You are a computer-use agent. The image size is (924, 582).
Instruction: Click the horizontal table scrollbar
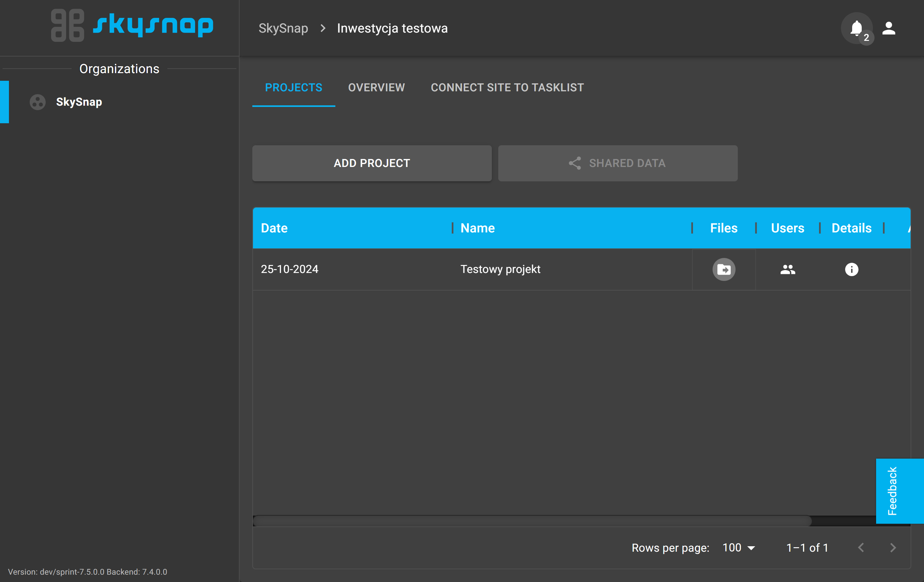pos(532,521)
